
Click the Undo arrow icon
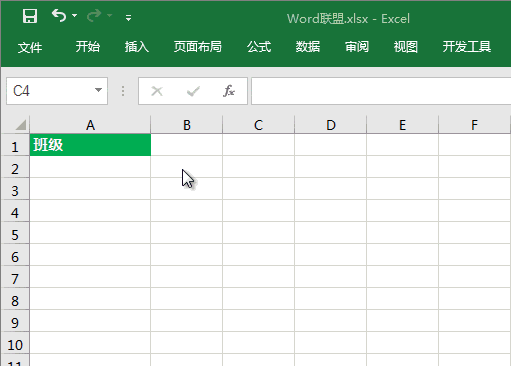pyautogui.click(x=59, y=16)
